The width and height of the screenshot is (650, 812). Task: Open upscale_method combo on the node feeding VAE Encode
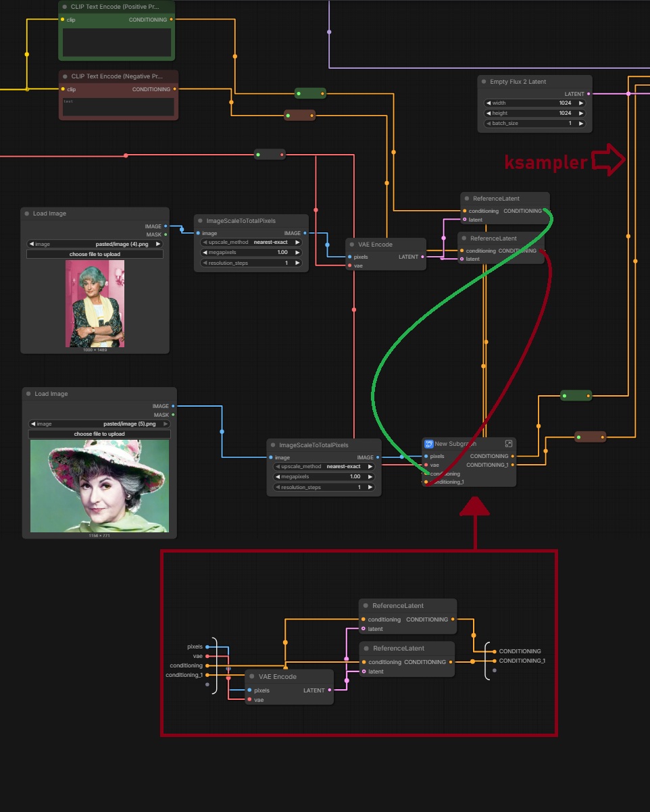(251, 243)
